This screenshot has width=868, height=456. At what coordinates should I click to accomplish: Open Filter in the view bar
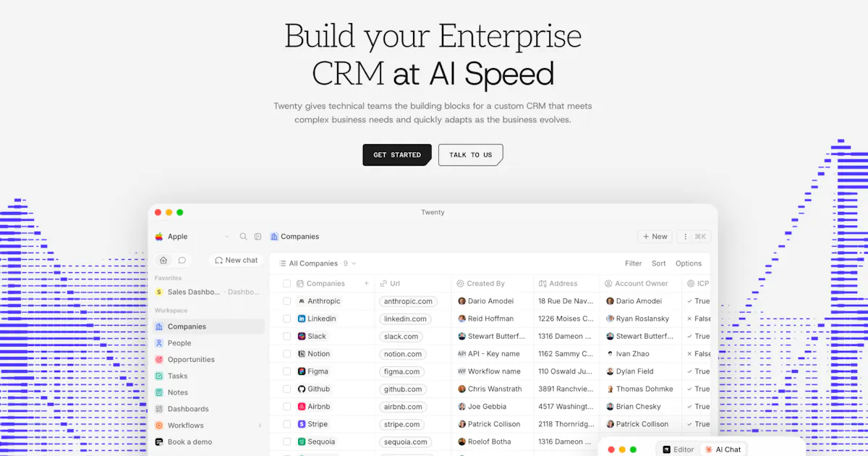pyautogui.click(x=633, y=263)
